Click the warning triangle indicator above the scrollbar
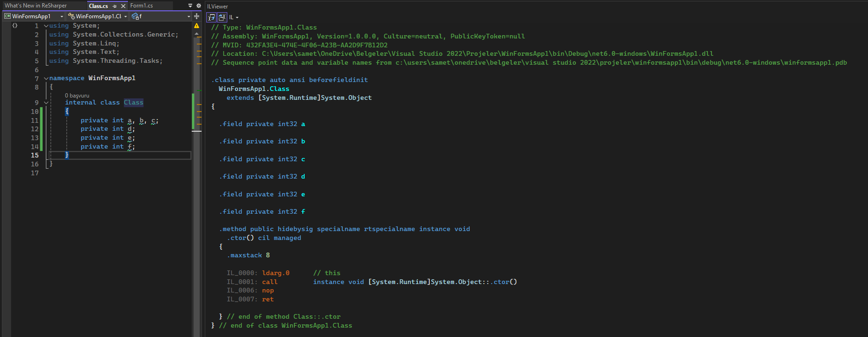Screen dimensions: 868x337 pyautogui.click(x=197, y=26)
